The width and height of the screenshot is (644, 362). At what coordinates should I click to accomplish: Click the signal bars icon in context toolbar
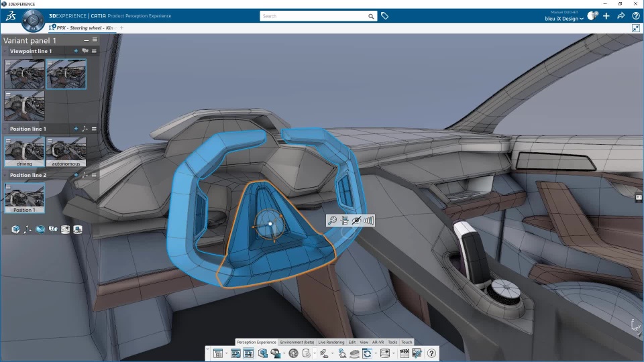click(x=368, y=221)
